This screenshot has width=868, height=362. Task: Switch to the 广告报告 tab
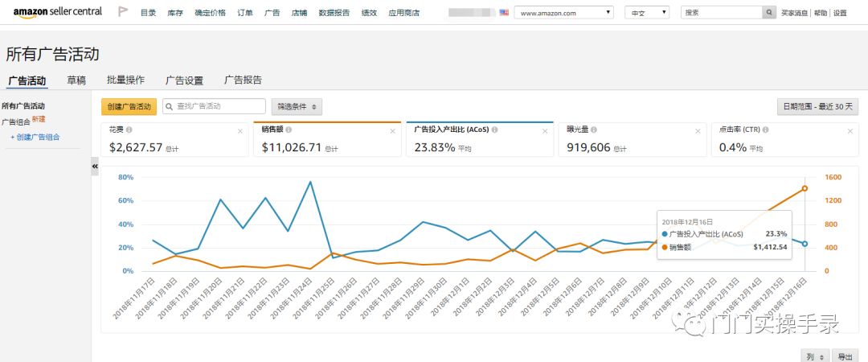243,80
